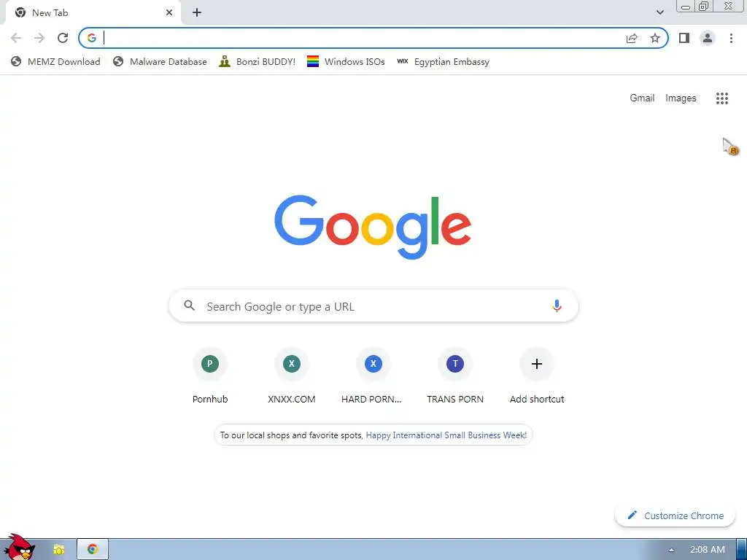Expand the tab search chevron

pos(659,12)
